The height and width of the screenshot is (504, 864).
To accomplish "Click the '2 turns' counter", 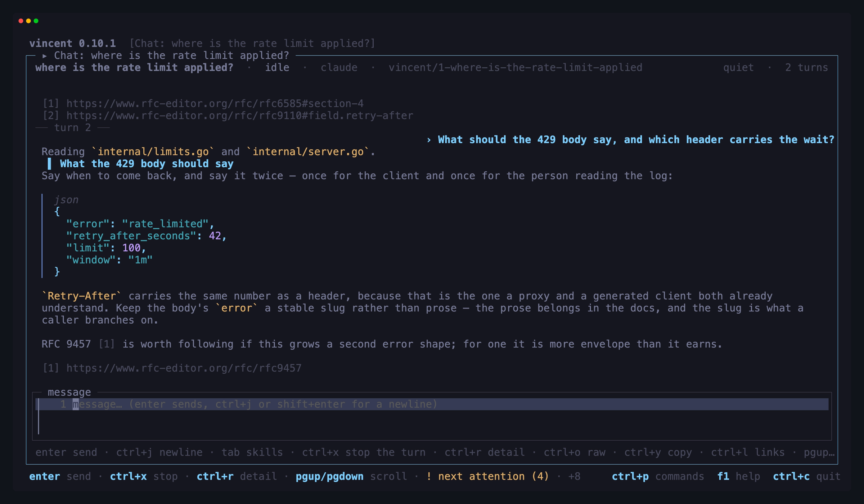I will (x=807, y=68).
